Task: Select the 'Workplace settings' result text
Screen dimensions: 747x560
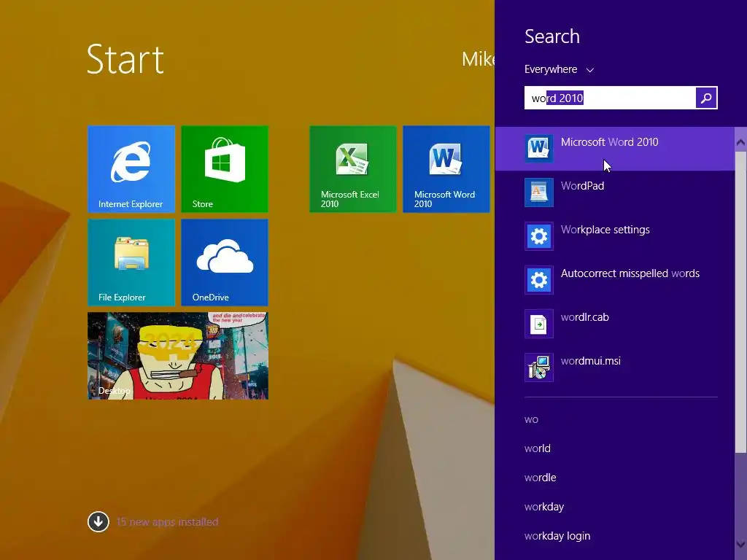Action: (605, 230)
